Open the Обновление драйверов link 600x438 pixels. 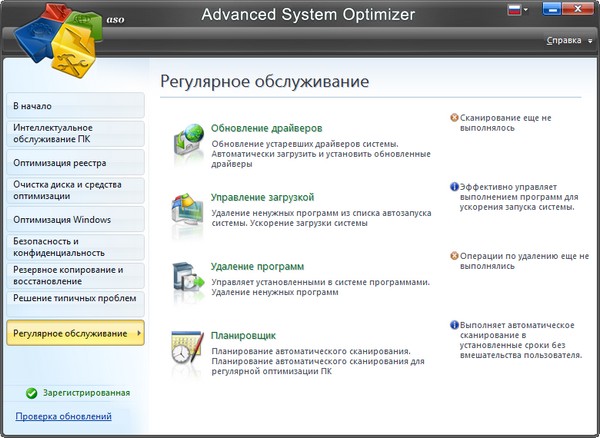point(267,129)
